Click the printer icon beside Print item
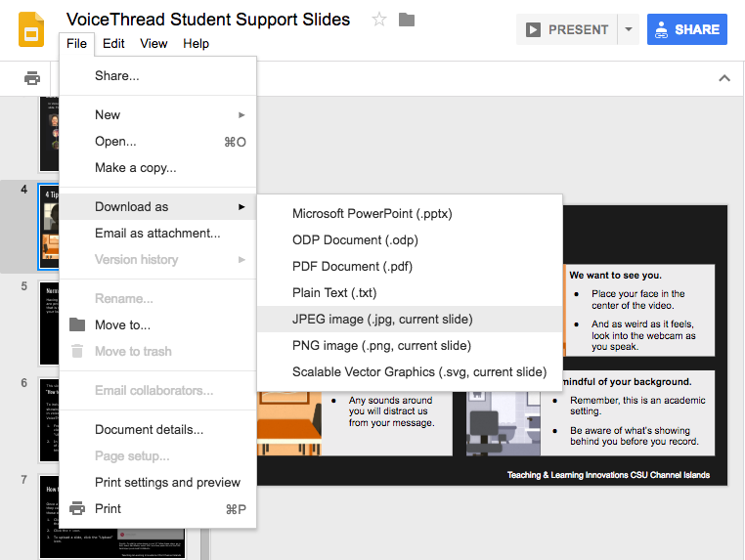Screen dimensions: 745x560 click(77, 509)
